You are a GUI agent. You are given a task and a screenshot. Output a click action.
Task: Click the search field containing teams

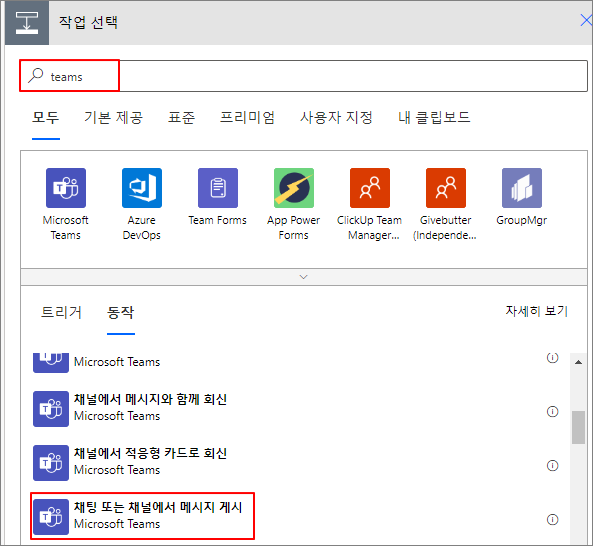coord(304,76)
